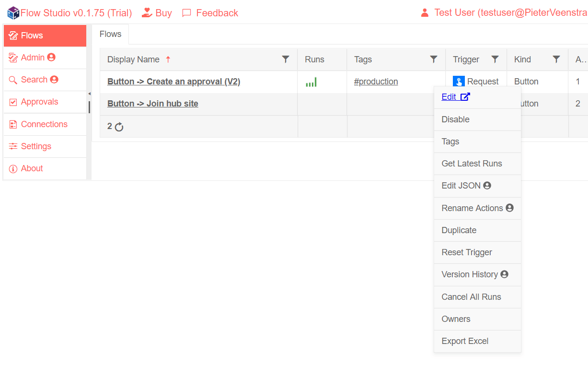The width and height of the screenshot is (588, 367).
Task: Click the Buy hand-heart icon
Action: click(147, 13)
